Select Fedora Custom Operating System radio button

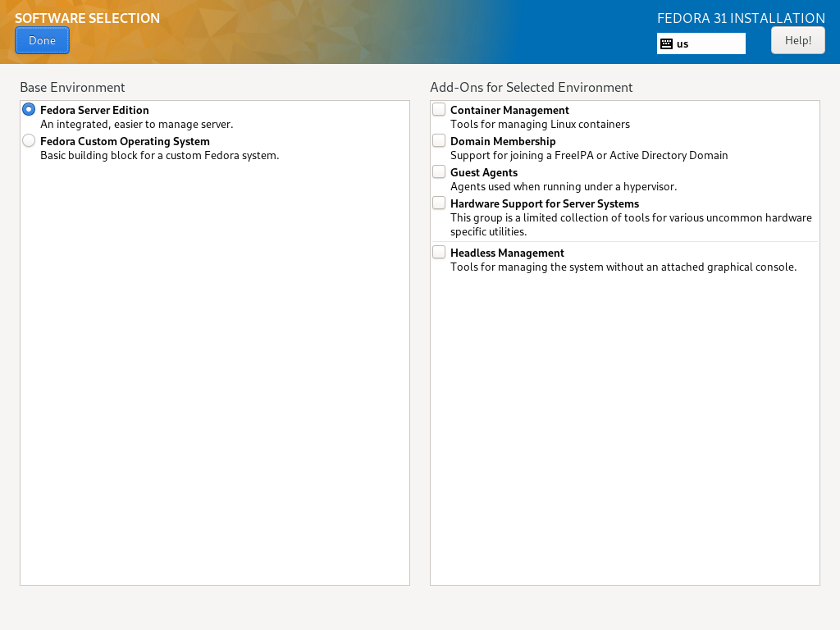coord(29,141)
